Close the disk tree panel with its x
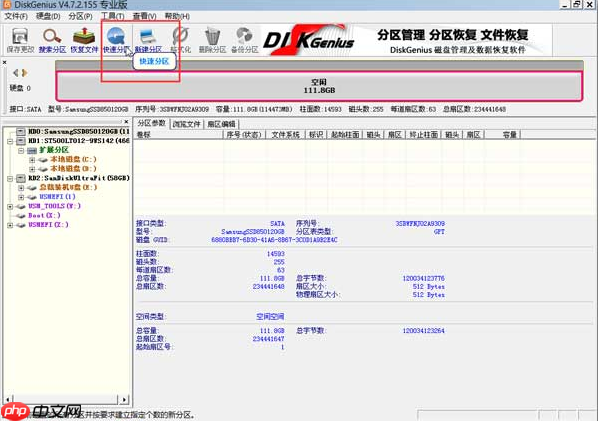This screenshot has height=421, width=598. (126, 122)
